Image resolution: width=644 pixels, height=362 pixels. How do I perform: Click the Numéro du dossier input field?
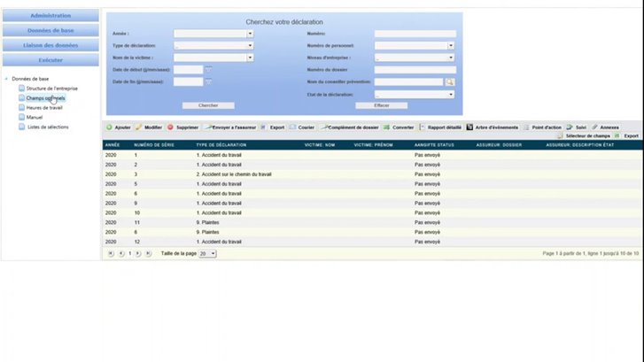point(415,69)
